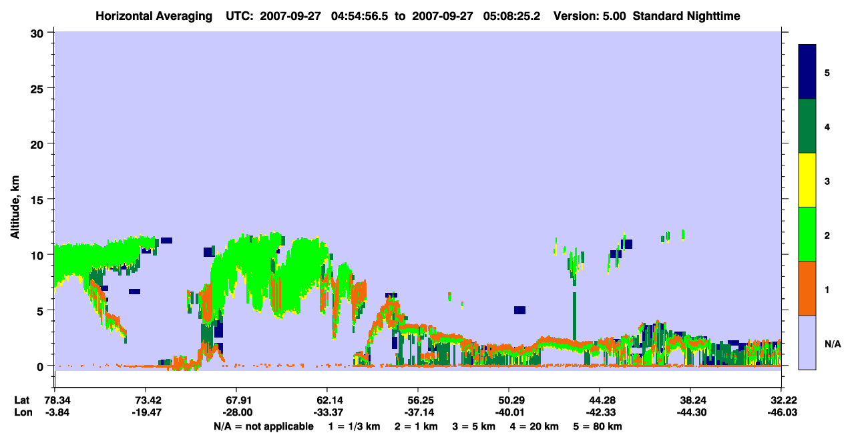Image resolution: width=868 pixels, height=445 pixels.
Task: Click the 'Lat' row label
Action: coord(21,400)
